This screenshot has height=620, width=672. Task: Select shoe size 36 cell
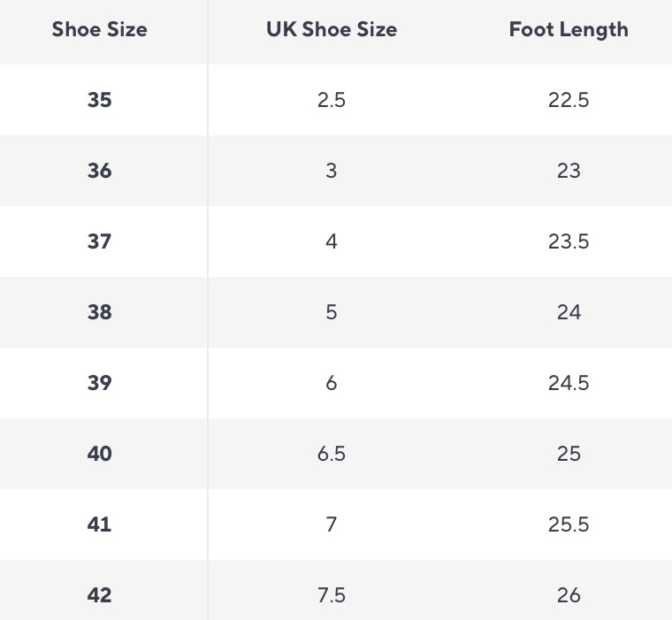click(100, 171)
